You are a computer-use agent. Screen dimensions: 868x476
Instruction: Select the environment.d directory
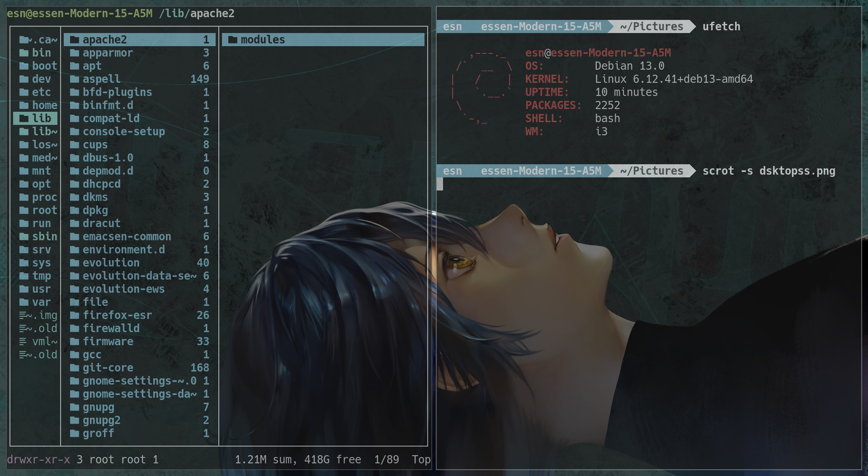140,250
